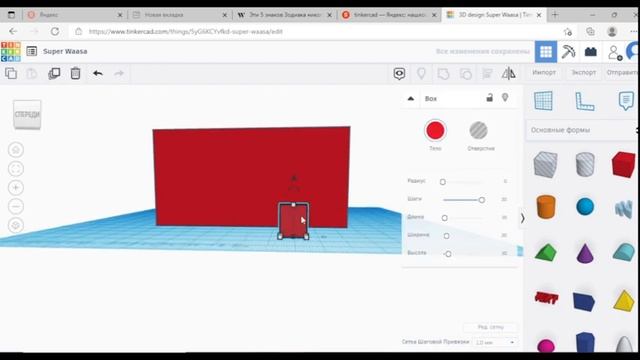Screen dimensions: 640x360
Task: Toggle orthographic perspective view
Action: point(16,225)
